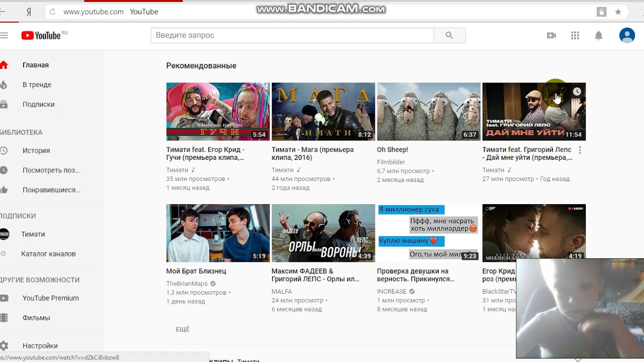This screenshot has height=362, width=644.
Task: Click the История clock icon
Action: click(x=4, y=150)
